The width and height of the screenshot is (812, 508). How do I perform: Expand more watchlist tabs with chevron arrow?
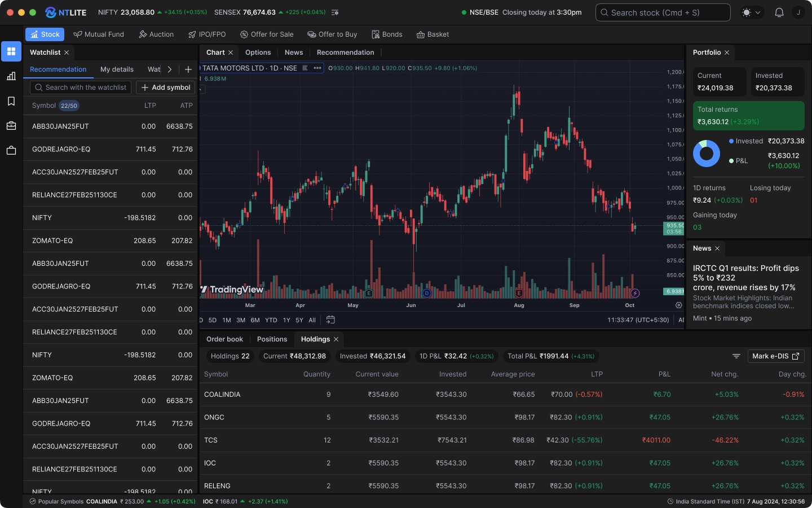pos(169,69)
